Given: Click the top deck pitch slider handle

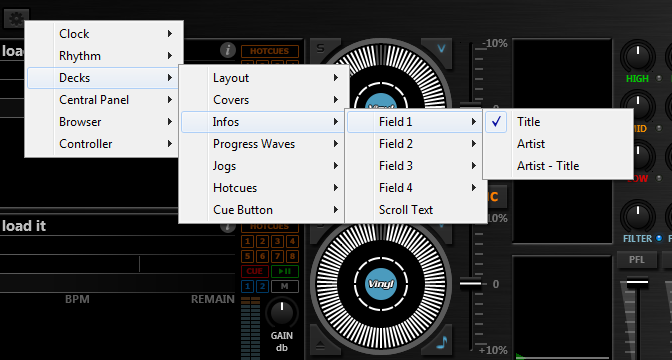Looking at the screenshot, I should coord(471,105).
